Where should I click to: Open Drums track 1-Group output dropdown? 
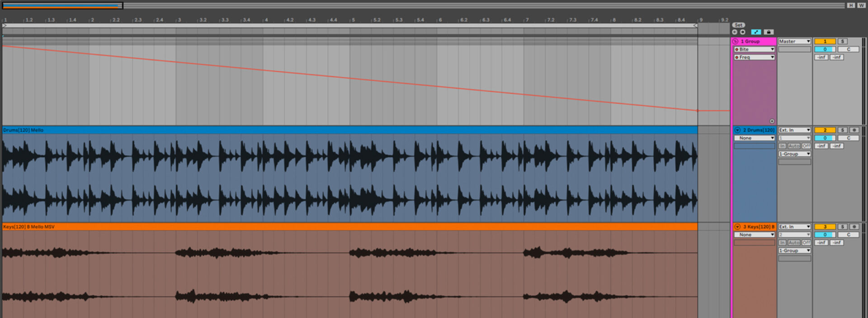click(794, 154)
